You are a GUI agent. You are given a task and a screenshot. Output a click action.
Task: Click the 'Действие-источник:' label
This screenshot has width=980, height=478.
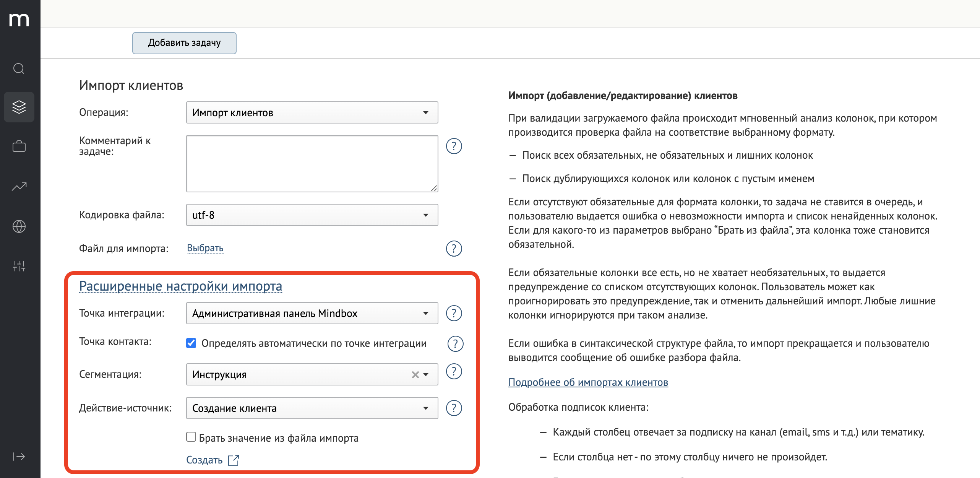125,408
